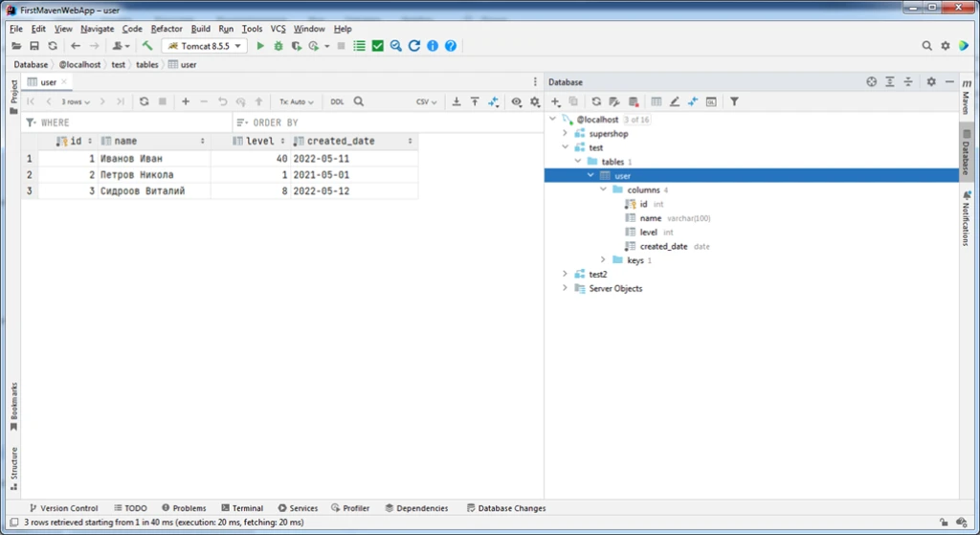The width and height of the screenshot is (980, 535).
Task: Add a new row with plus icon
Action: click(x=186, y=101)
